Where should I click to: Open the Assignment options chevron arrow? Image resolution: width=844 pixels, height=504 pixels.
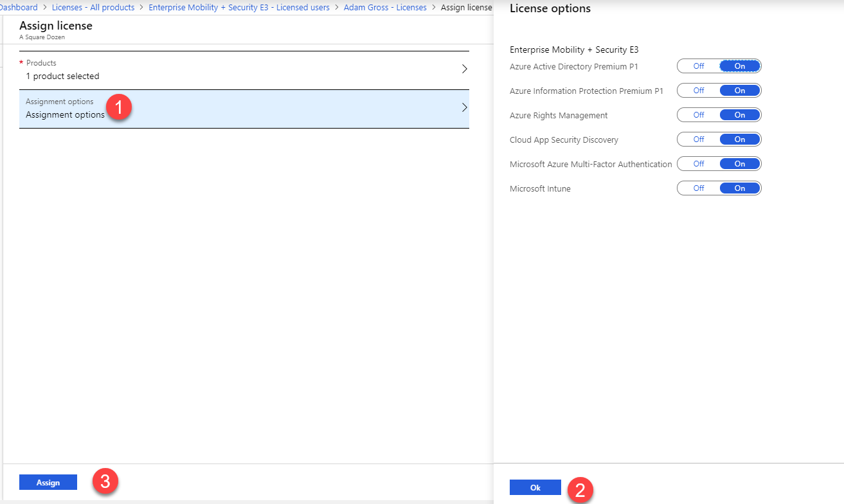click(x=464, y=108)
